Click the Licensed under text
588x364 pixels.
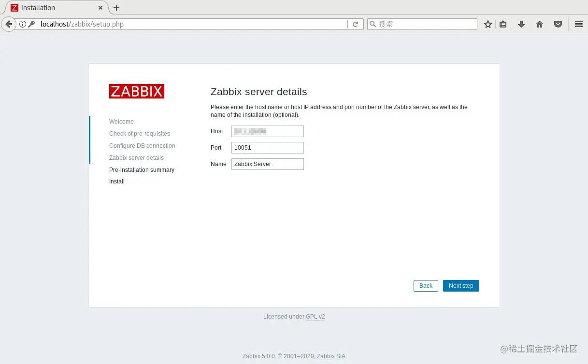click(x=284, y=317)
